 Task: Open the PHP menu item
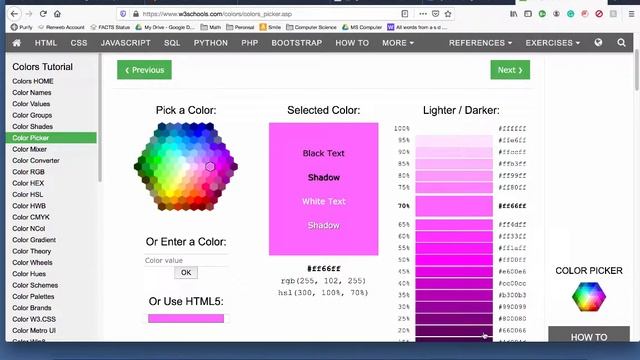coord(249,43)
